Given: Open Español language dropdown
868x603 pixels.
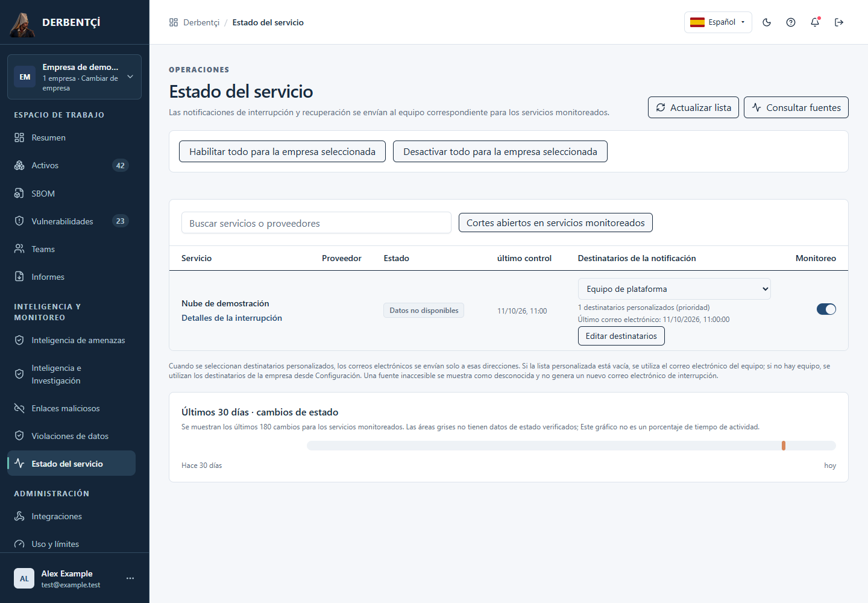Looking at the screenshot, I should pos(718,22).
